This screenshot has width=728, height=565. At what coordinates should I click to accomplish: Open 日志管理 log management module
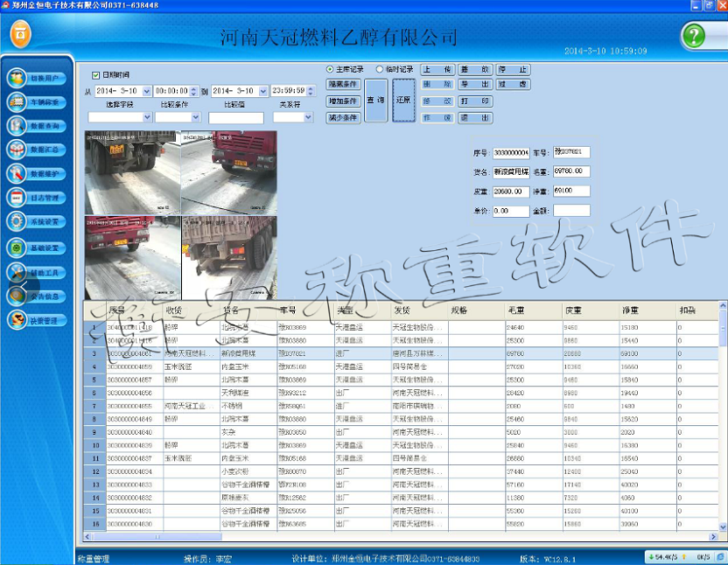36,198
